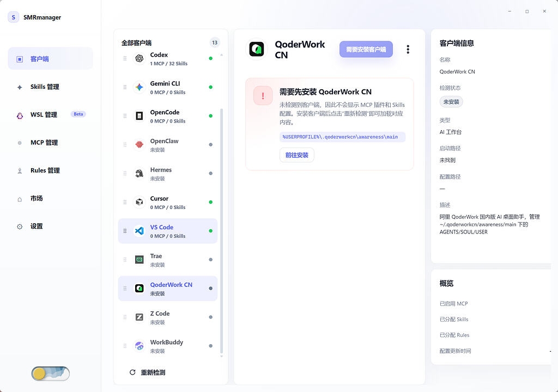Open MCP 管理 in sidebar
The image size is (558, 392).
pos(51,143)
